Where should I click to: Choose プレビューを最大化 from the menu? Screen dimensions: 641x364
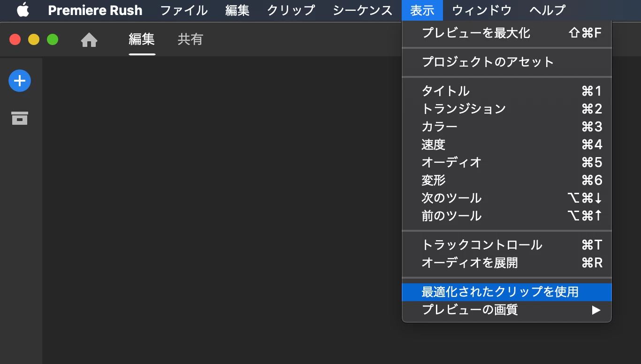coord(507,33)
